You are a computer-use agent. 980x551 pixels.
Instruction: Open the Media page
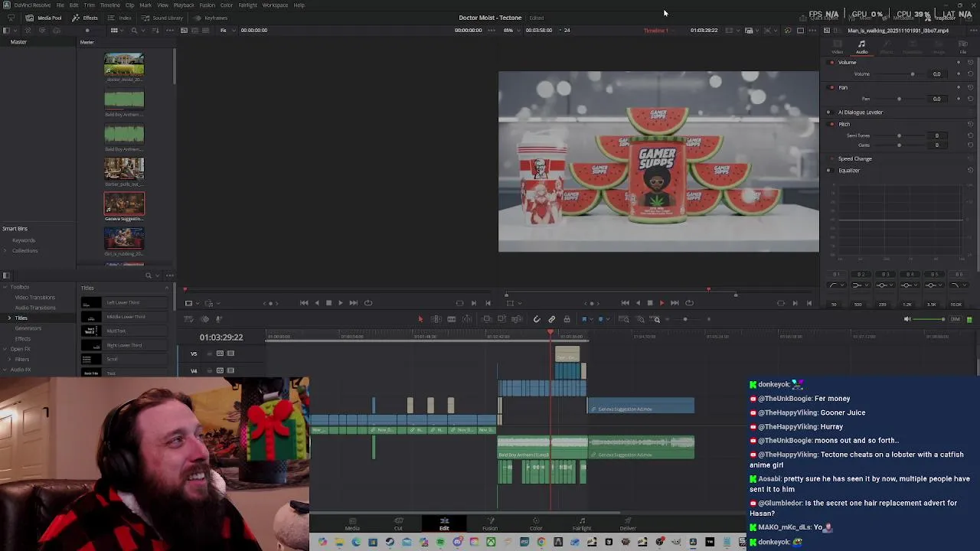[x=352, y=524]
